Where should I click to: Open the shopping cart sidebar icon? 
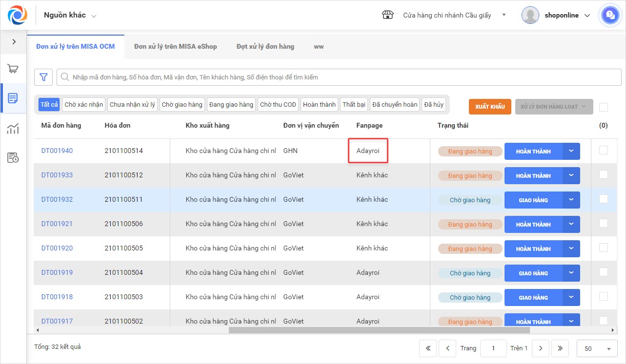(x=13, y=69)
